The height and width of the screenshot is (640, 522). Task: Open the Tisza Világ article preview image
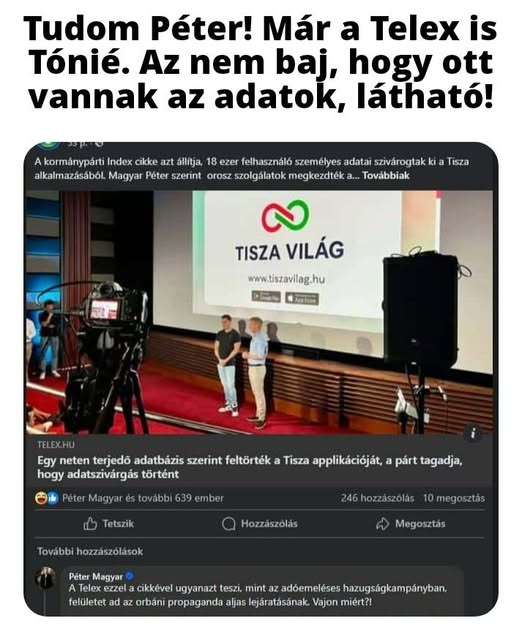pyautogui.click(x=259, y=312)
